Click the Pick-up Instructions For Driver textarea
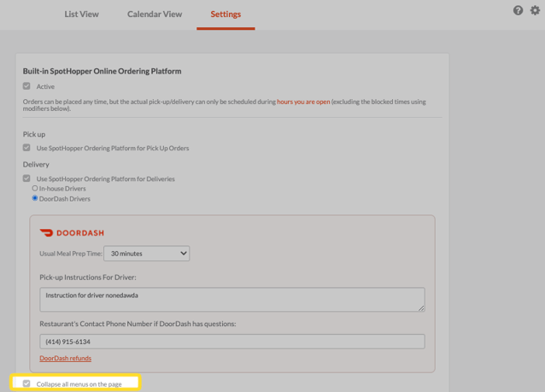Viewport: 545px width, 392px height. [x=232, y=299]
